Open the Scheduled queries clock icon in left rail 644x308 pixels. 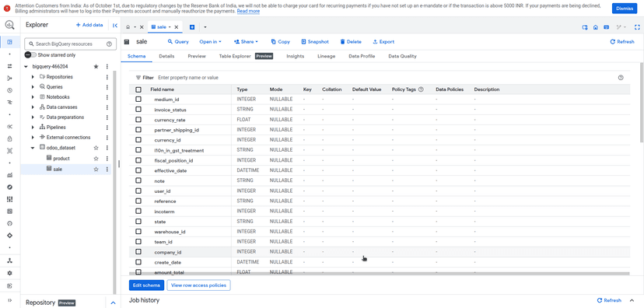(10, 90)
